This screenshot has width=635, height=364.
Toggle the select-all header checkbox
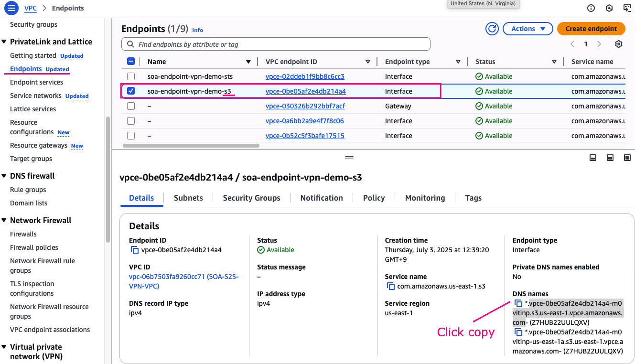(x=131, y=62)
